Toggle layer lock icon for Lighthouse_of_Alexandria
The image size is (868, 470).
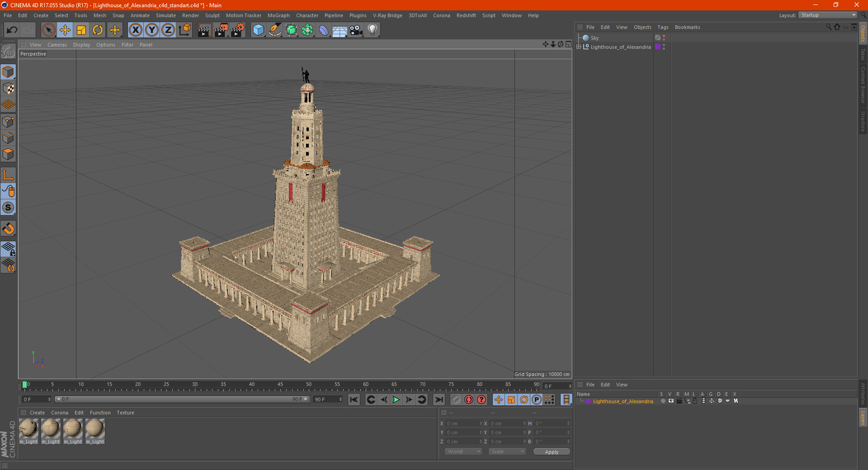(695, 401)
